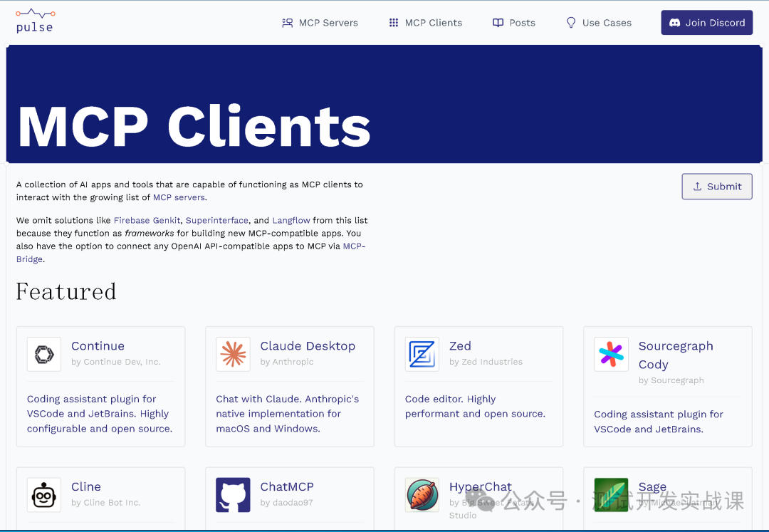Click the large 'MCP Clients' banner heading
Viewport: 769px width, 532px height.
coord(194,127)
